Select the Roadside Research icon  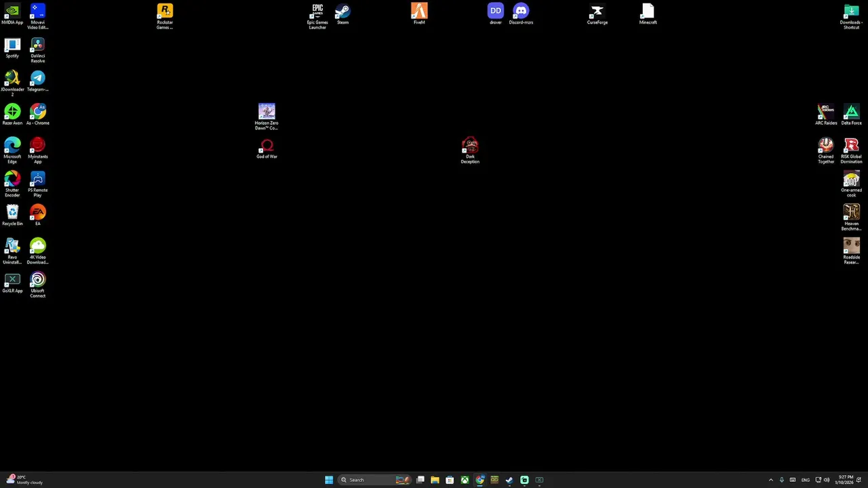point(851,251)
